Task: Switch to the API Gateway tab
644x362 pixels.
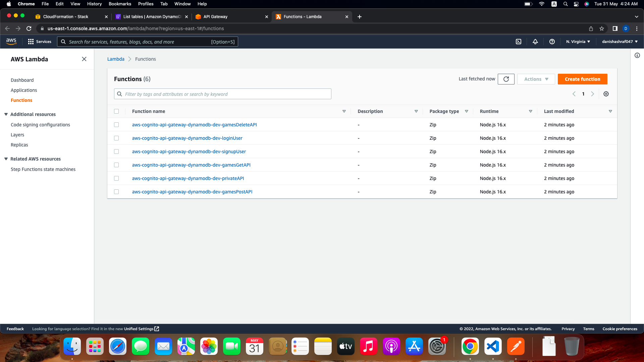Action: click(x=215, y=16)
